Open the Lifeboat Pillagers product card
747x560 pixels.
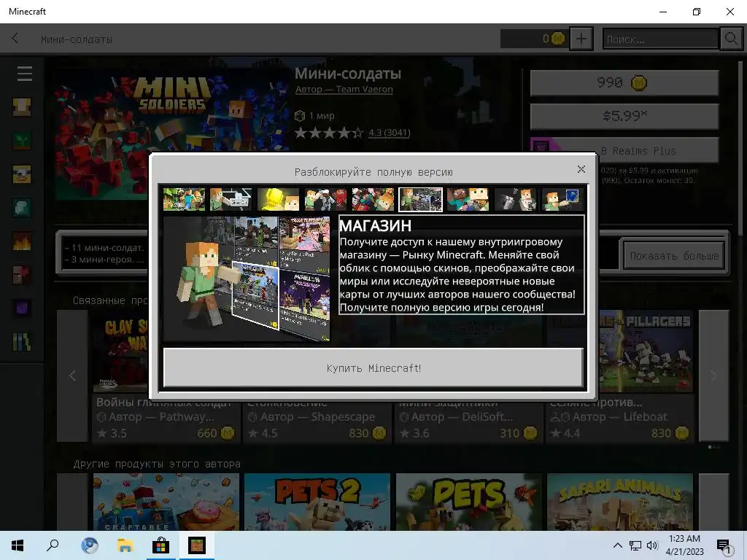tap(620, 376)
